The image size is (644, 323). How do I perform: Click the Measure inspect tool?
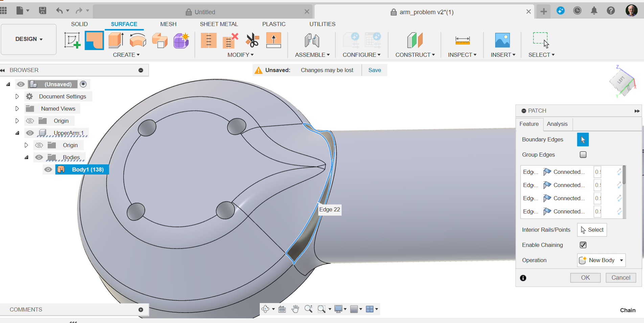pos(462,40)
